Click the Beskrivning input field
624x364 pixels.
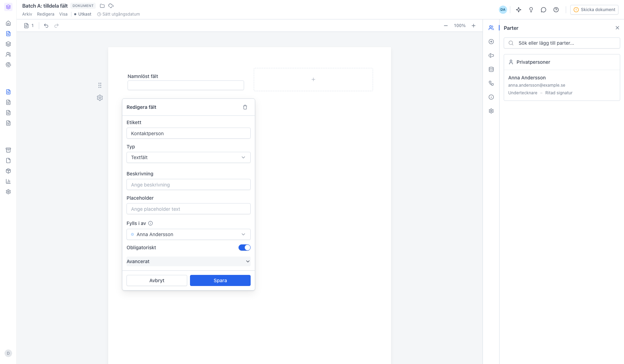click(189, 184)
